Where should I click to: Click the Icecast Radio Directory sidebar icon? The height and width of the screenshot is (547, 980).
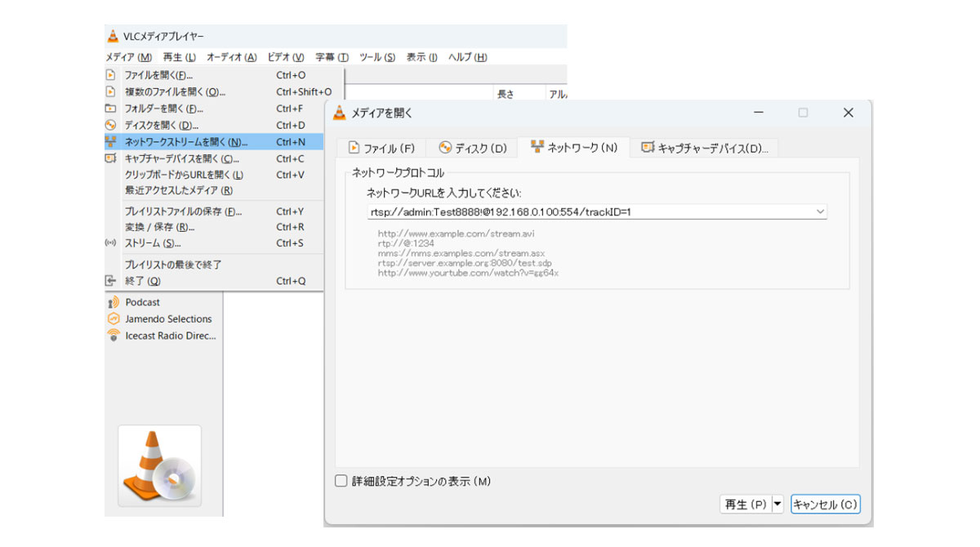[114, 336]
